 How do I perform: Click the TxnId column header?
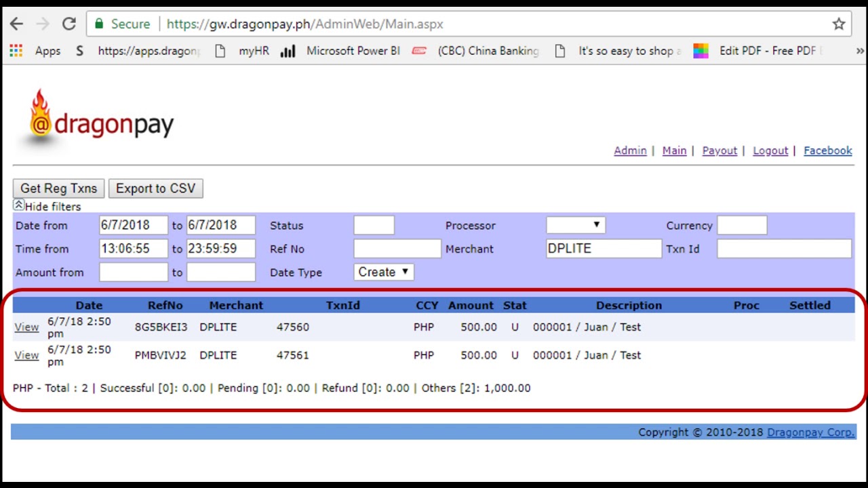coord(343,305)
